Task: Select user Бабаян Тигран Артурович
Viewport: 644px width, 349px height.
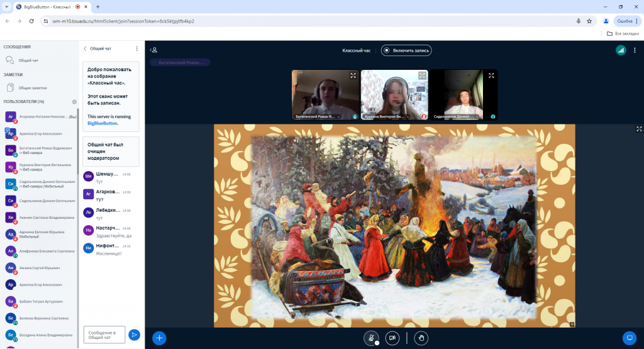Action: pos(40,301)
